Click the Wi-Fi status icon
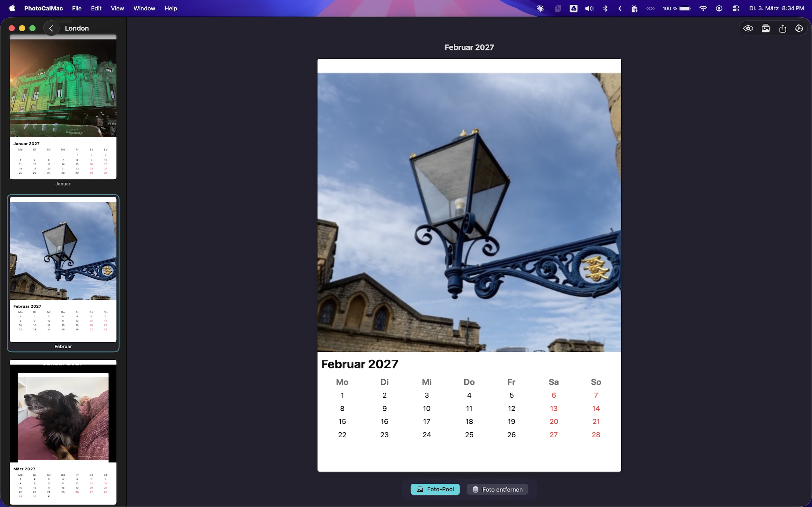 coord(703,8)
